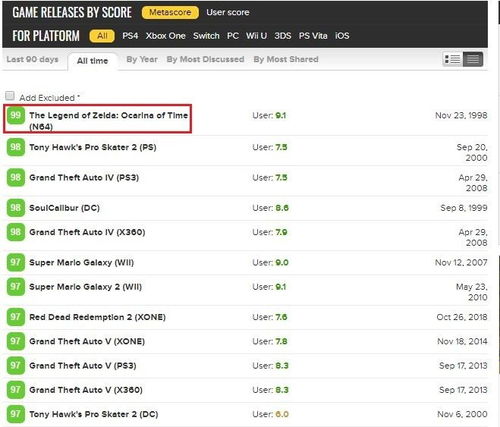Click user score 7.6 for Red Dead Redemption 2
500x427 pixels.
coord(281,317)
